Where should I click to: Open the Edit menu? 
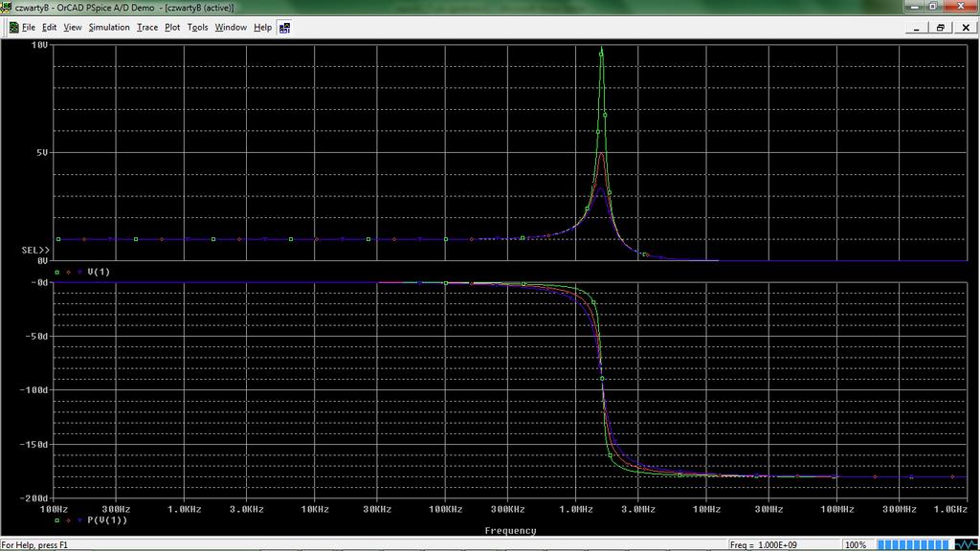[x=50, y=28]
